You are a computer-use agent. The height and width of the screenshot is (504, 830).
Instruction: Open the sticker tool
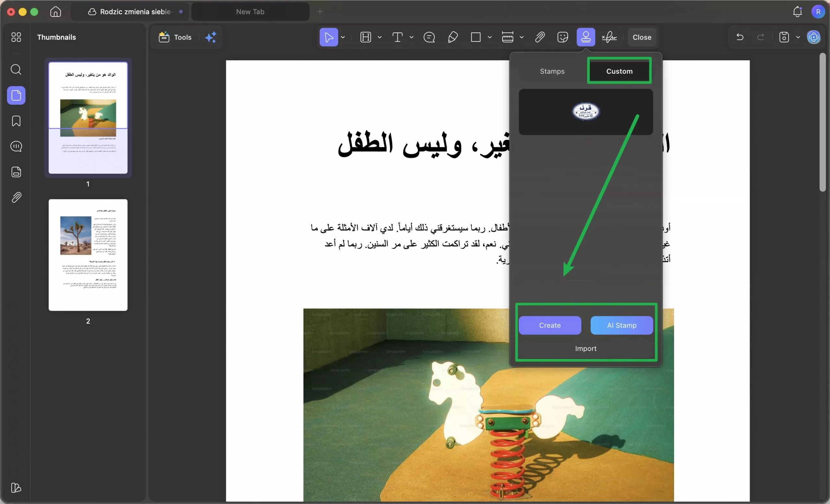tap(563, 37)
